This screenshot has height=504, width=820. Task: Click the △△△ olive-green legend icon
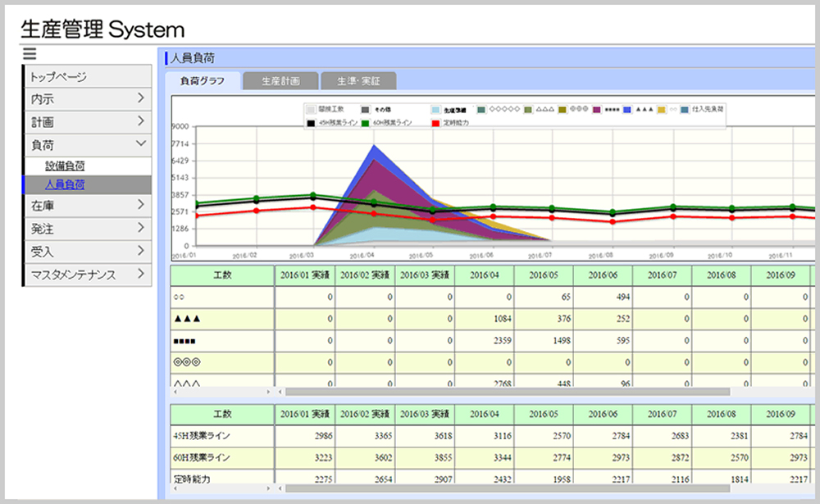(x=529, y=109)
